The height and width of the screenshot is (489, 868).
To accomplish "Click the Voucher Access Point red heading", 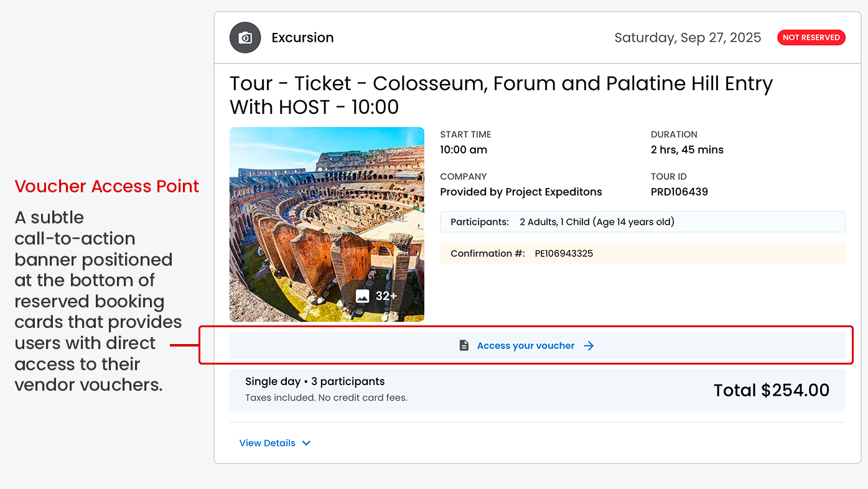I will [107, 186].
